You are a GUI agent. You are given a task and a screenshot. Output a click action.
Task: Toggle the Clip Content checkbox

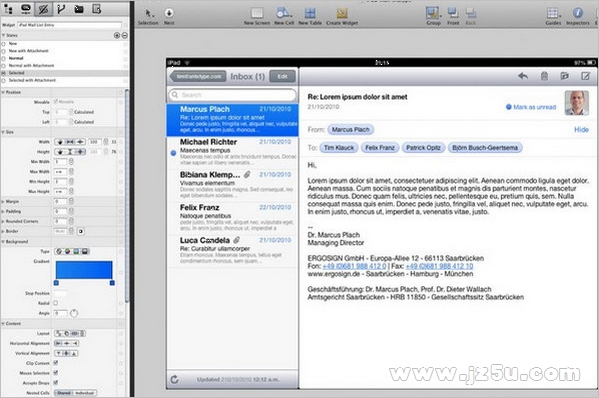click(56, 362)
